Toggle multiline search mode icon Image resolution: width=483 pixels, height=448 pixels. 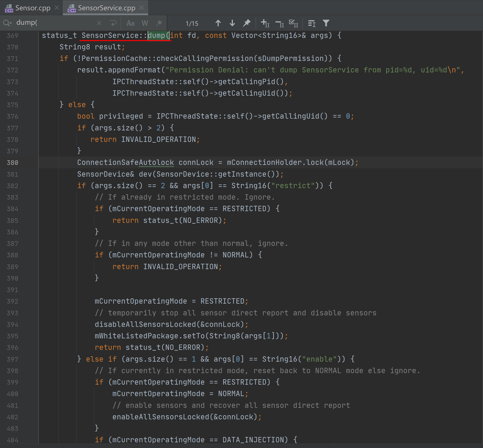tap(312, 23)
